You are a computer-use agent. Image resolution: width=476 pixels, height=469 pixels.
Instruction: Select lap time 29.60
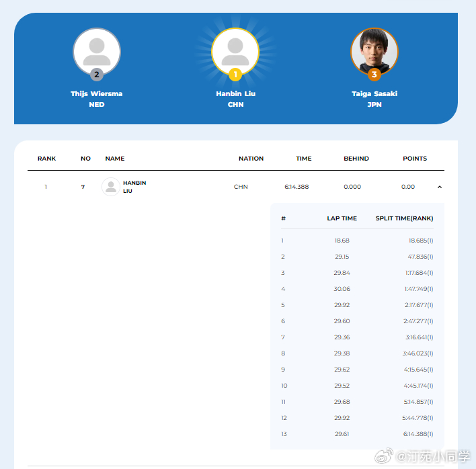[342, 321]
